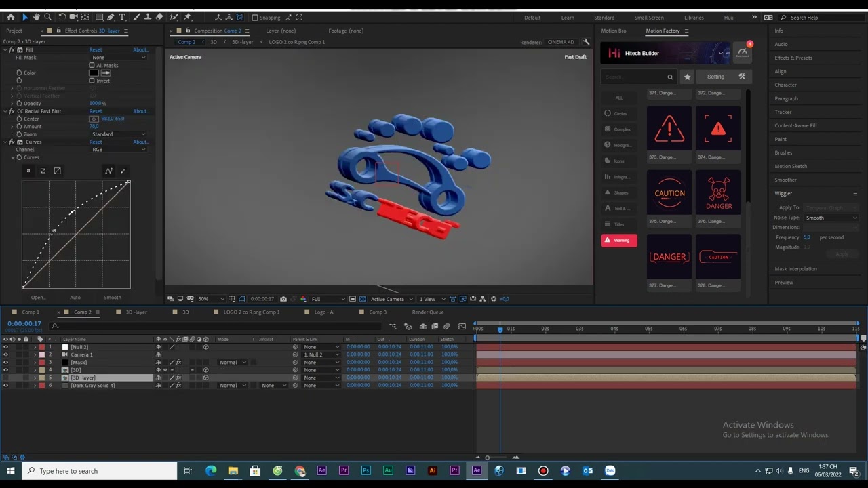Image resolution: width=868 pixels, height=488 pixels.
Task: Open the Render Queue tab
Action: tap(427, 312)
